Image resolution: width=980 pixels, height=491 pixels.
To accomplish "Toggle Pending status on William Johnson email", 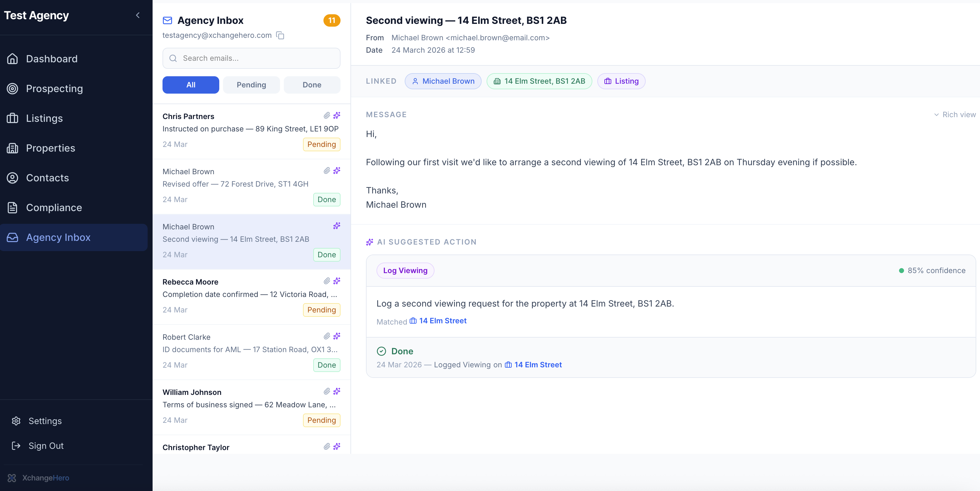I will tap(321, 420).
